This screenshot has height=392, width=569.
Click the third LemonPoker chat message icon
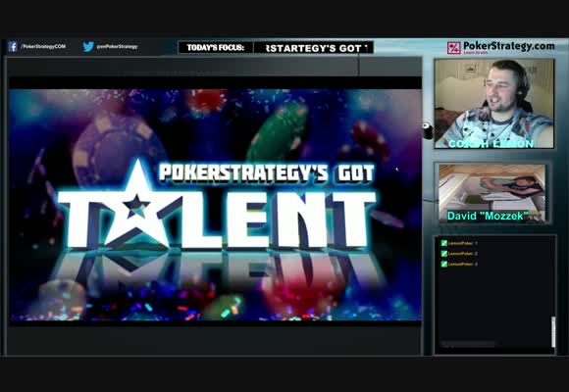pos(443,264)
